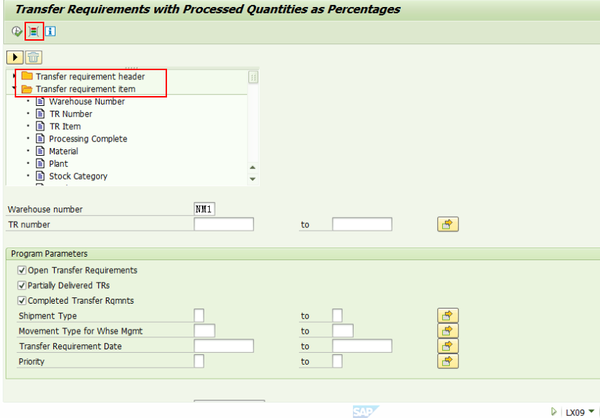Click the Execute clock icon
This screenshot has width=600, height=418.
point(16,31)
